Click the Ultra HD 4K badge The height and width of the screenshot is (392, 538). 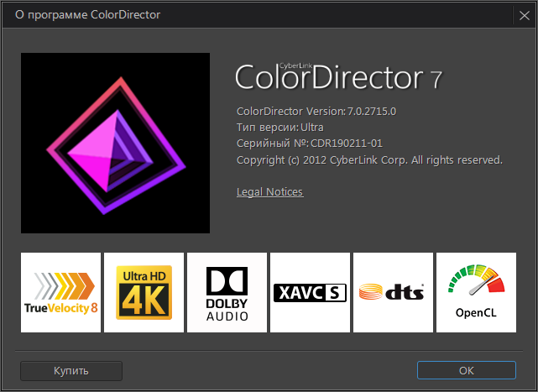[144, 292]
